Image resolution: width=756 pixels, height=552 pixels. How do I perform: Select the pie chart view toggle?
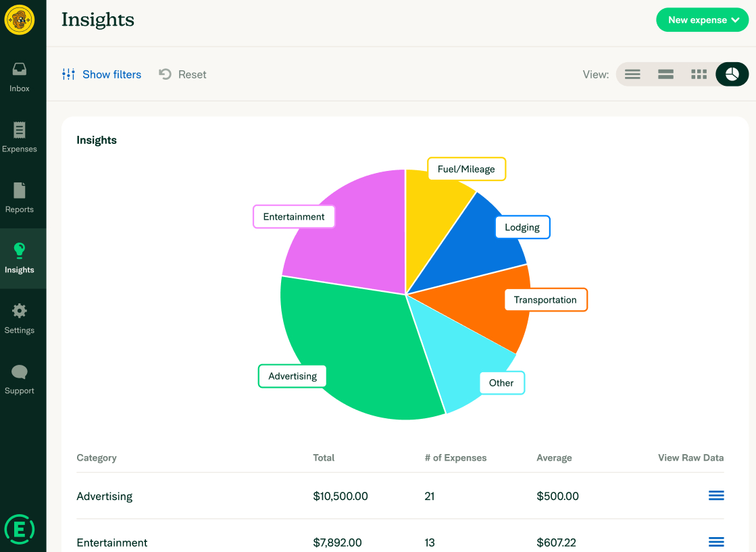[x=732, y=74]
